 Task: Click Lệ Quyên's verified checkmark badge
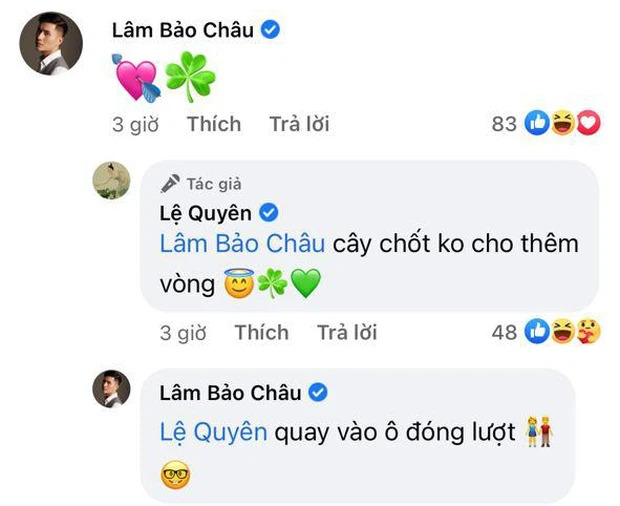(268, 213)
